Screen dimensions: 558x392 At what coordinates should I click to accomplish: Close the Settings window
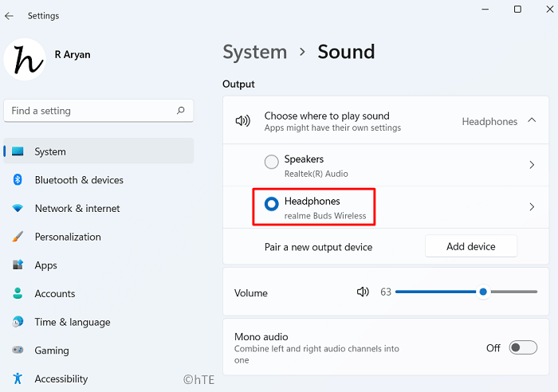pyautogui.click(x=550, y=10)
